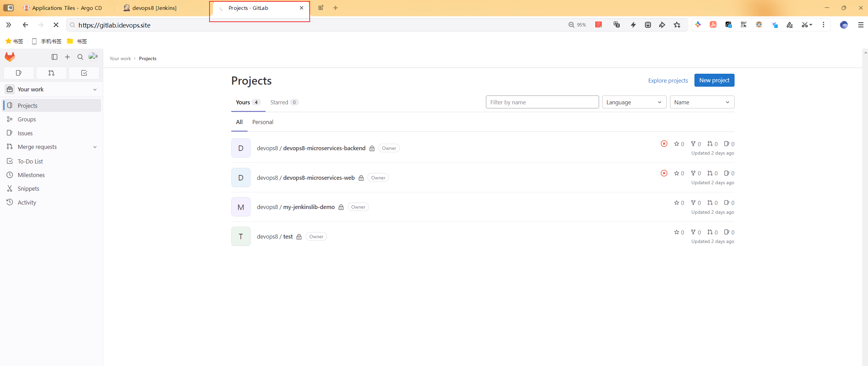Open Snippets in the sidebar
This screenshot has height=366, width=868.
(52, 189)
